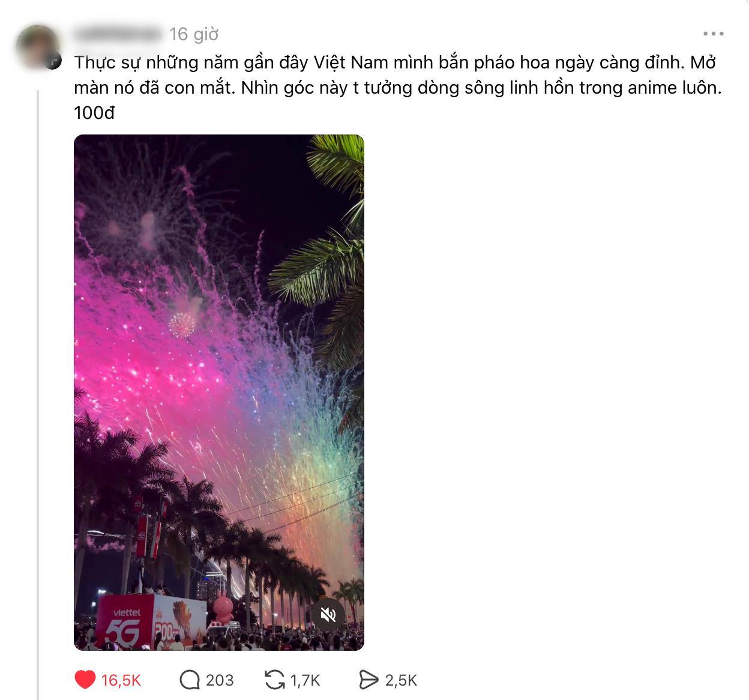View the 16,5K likes count

(x=121, y=680)
